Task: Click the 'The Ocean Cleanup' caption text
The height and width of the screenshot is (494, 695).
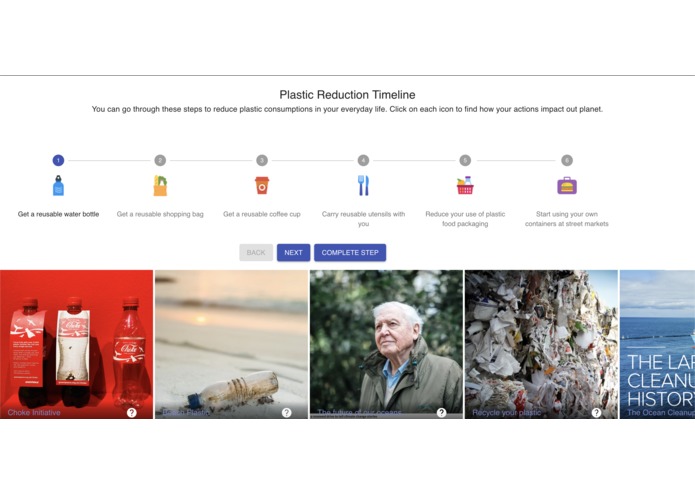Action: pyautogui.click(x=661, y=412)
